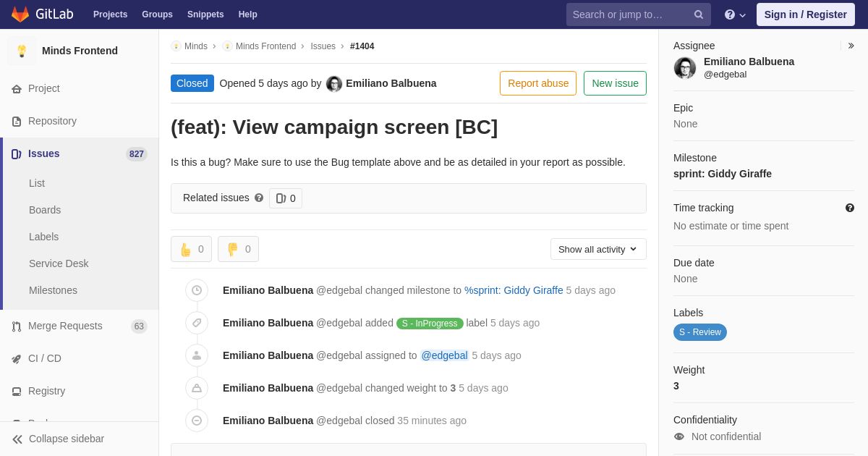Open the Show all activity dropdown
The width and height of the screenshot is (868, 456).
pyautogui.click(x=598, y=249)
